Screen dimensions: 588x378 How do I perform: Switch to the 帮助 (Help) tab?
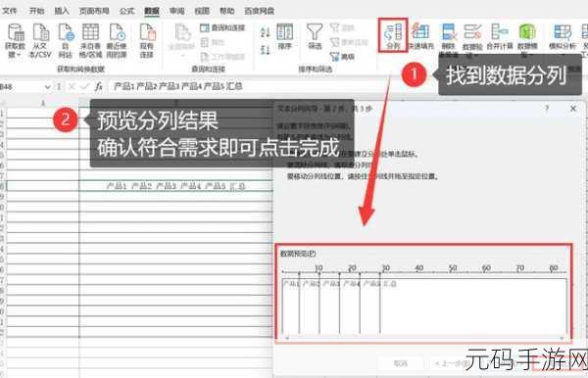[227, 11]
